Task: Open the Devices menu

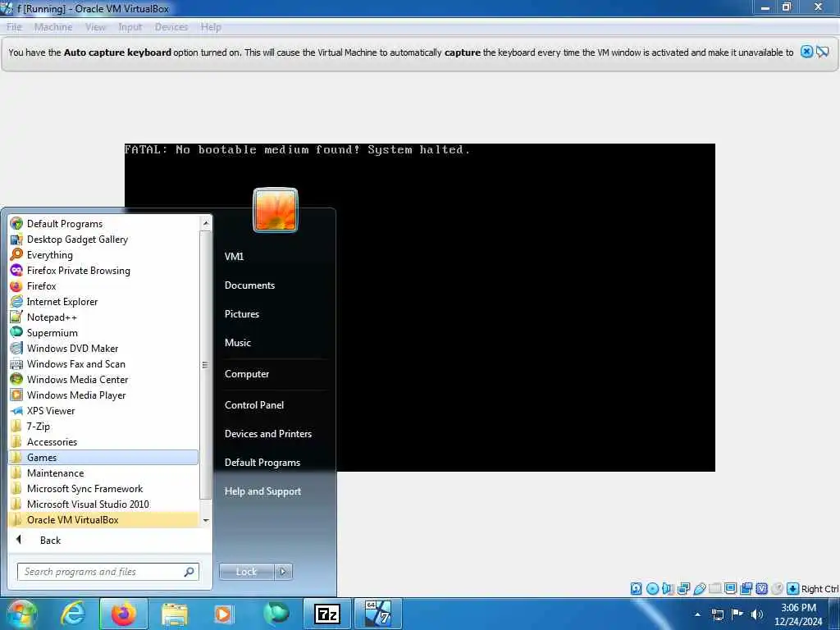Action: click(x=171, y=27)
